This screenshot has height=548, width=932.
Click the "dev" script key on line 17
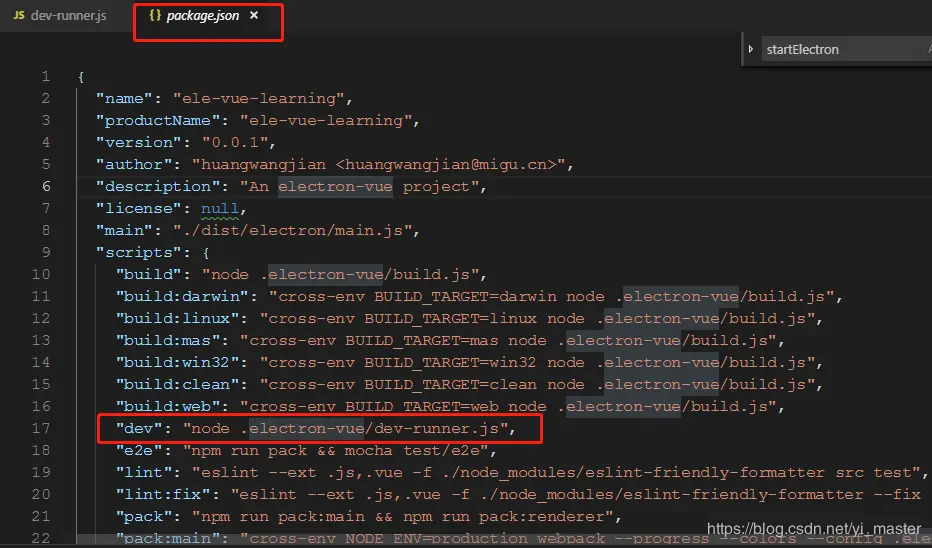click(x=138, y=429)
